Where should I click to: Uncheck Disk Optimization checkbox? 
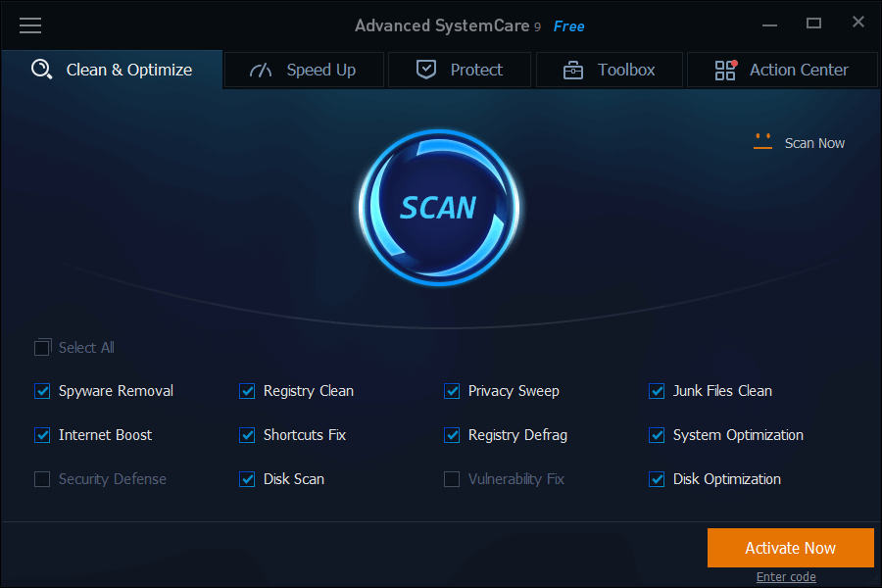tap(657, 479)
